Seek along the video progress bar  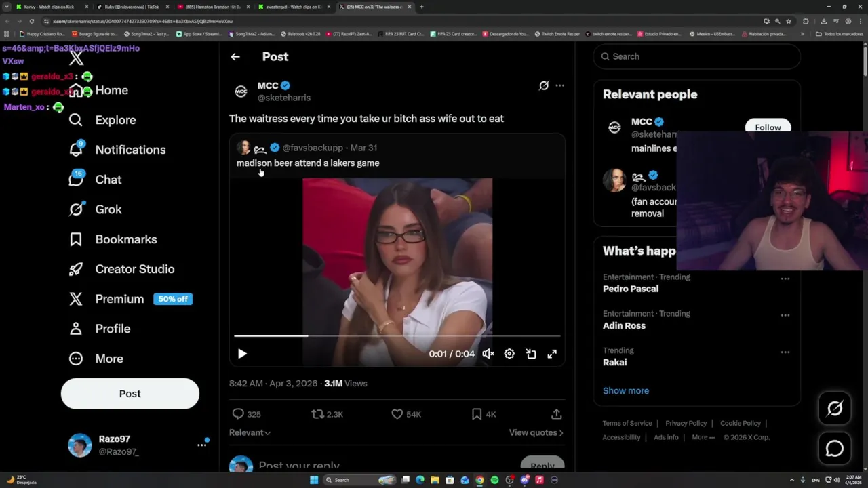(x=397, y=335)
